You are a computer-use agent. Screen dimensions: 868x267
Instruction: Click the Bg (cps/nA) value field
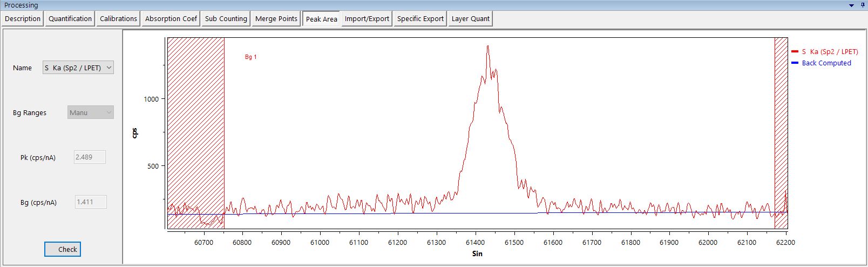click(x=90, y=202)
